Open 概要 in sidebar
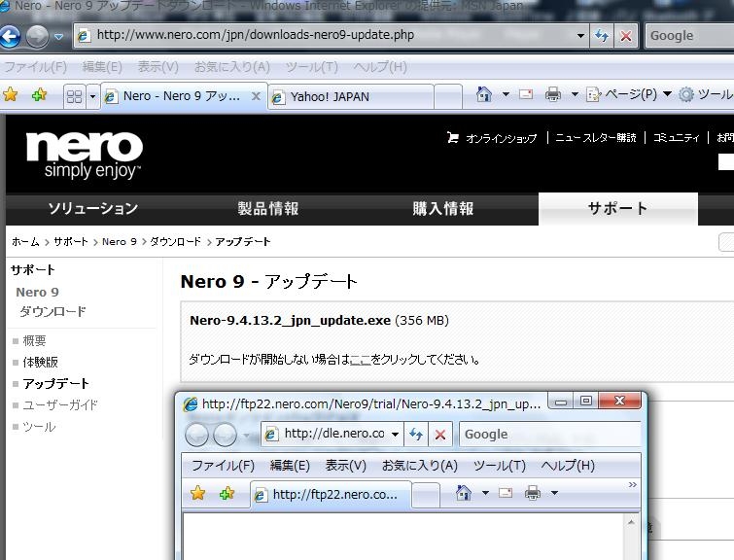The height and width of the screenshot is (560, 734). [34, 340]
